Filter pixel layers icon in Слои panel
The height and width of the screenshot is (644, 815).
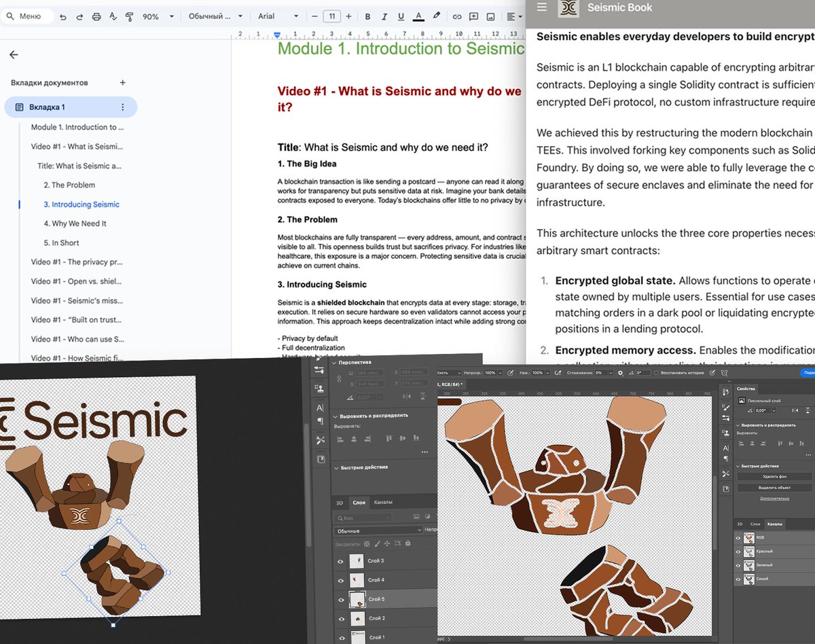416,517
